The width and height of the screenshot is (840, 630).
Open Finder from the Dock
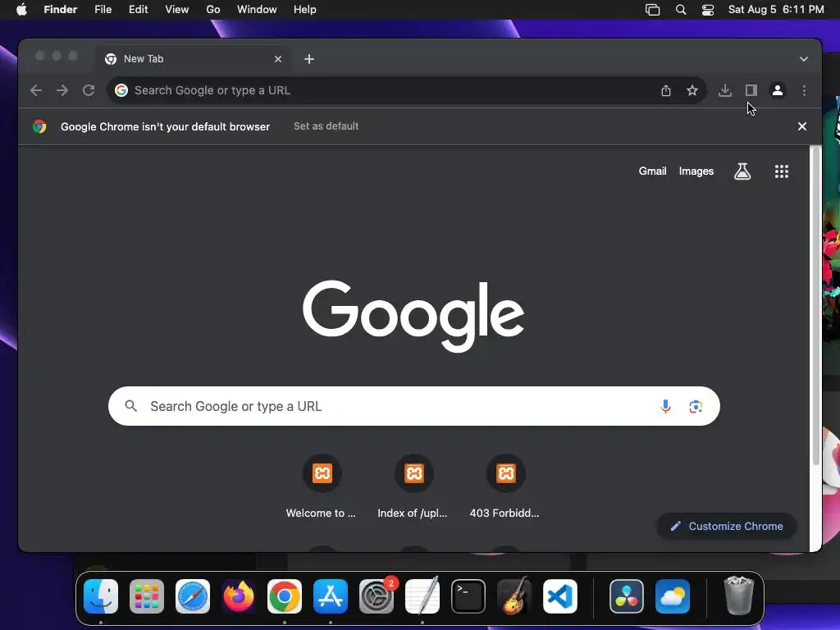pyautogui.click(x=101, y=596)
